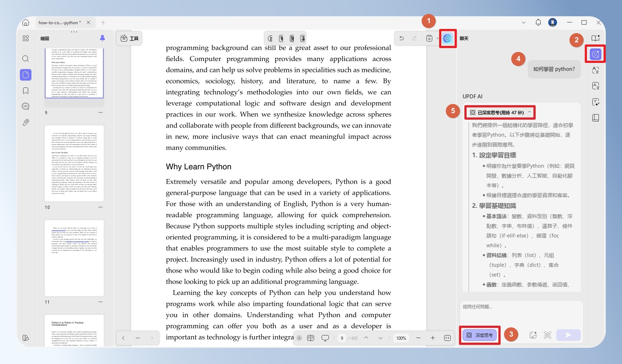
Task: Toggle the 深度思考 deep thinking button
Action: point(480,335)
